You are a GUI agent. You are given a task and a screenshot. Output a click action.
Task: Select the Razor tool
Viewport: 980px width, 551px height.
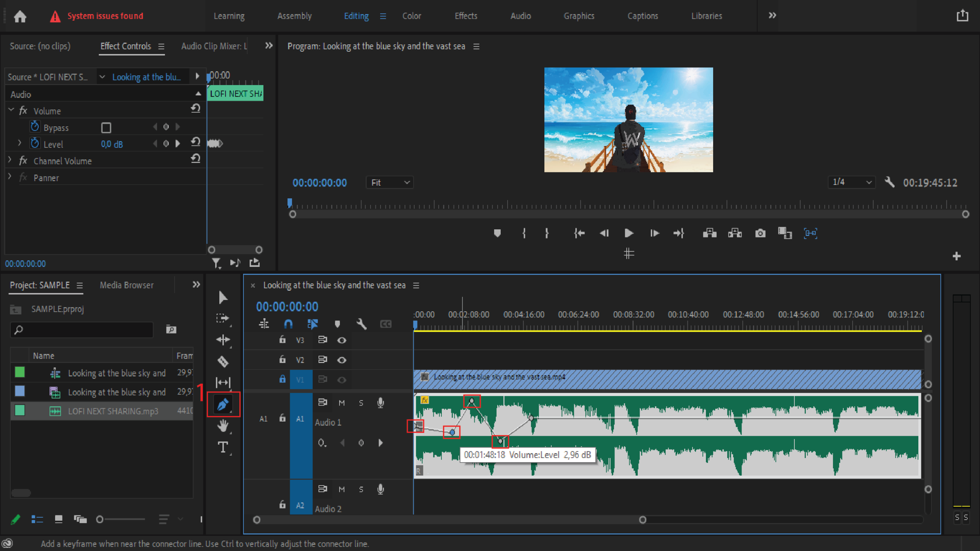coord(223,361)
